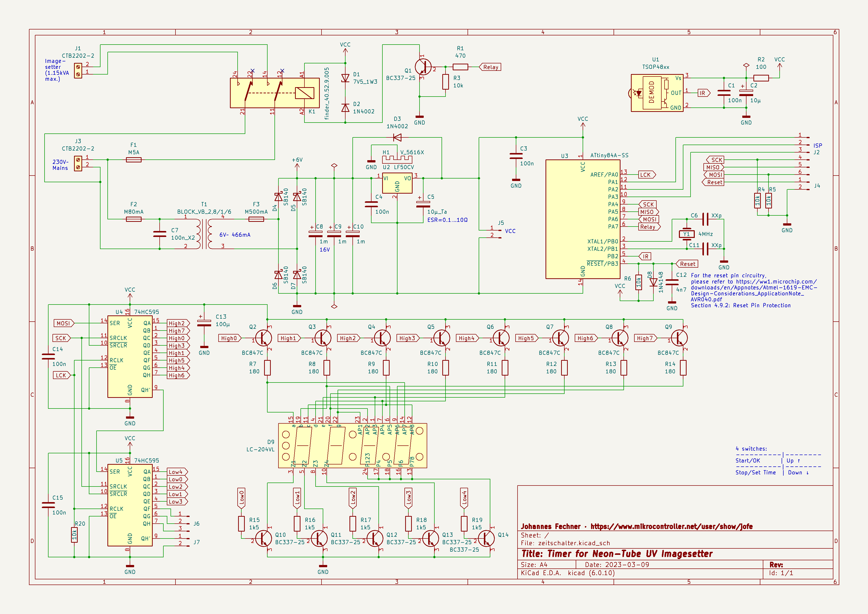The image size is (868, 614).
Task: Select capacitor C3 100n symbol
Action: coord(516,156)
